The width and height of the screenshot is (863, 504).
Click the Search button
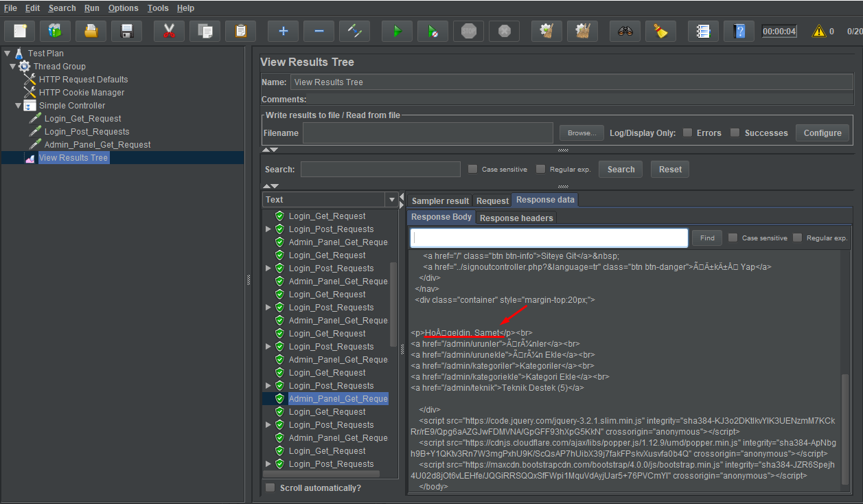click(621, 169)
